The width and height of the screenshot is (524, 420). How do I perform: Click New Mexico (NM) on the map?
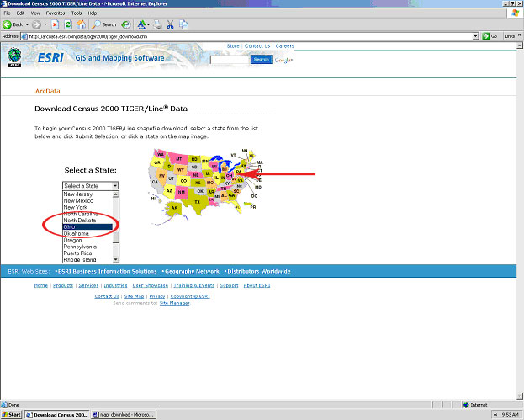point(182,192)
